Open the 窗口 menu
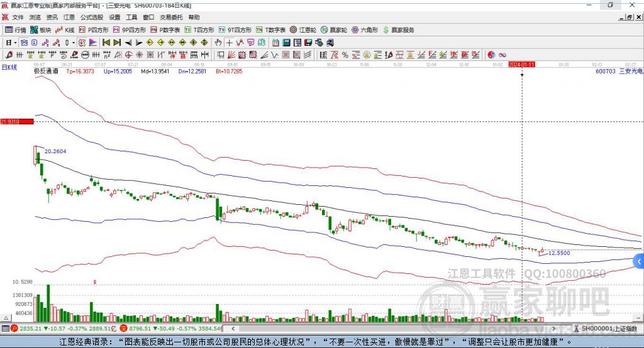644x348 pixels. click(148, 17)
